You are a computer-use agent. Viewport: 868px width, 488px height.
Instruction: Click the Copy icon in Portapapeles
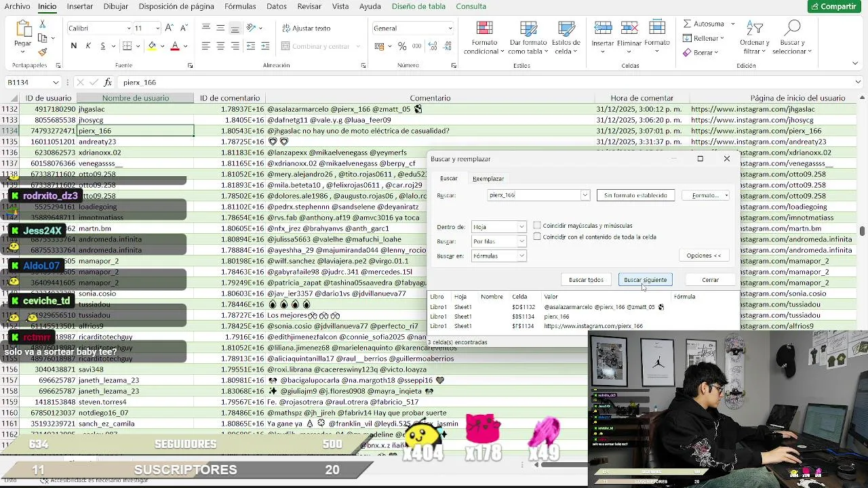pyautogui.click(x=42, y=38)
